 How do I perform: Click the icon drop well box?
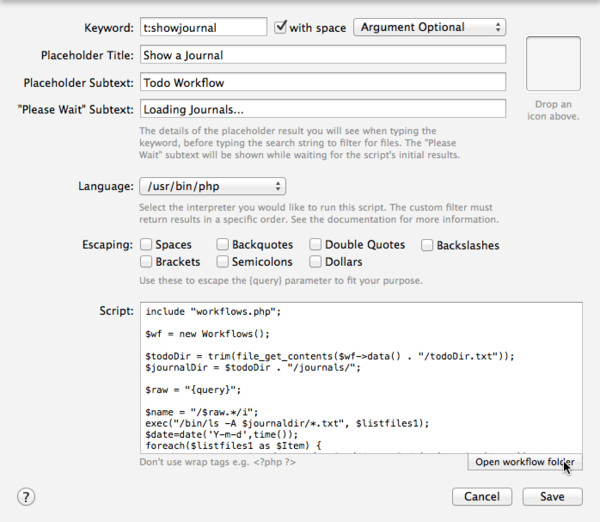[x=553, y=64]
